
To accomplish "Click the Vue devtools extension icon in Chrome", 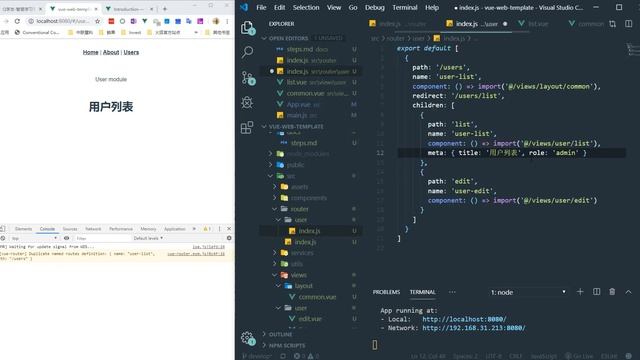I will pos(144,21).
